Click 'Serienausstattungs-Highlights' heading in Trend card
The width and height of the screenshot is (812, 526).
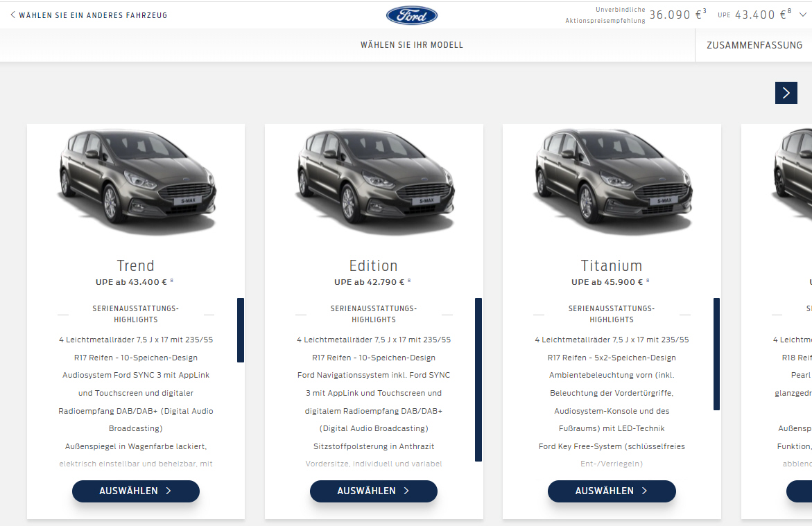tap(136, 314)
